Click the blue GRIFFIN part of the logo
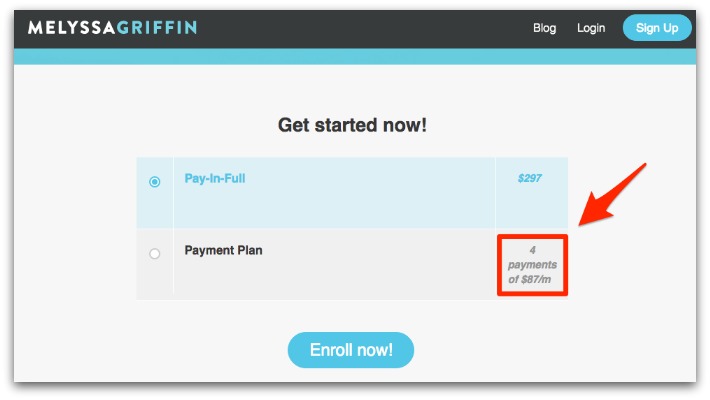The width and height of the screenshot is (710, 400). pos(157,28)
